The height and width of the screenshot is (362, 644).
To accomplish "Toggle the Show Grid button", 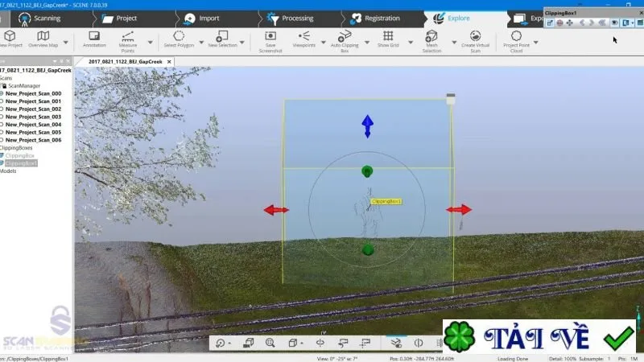I will pyautogui.click(x=388, y=36).
